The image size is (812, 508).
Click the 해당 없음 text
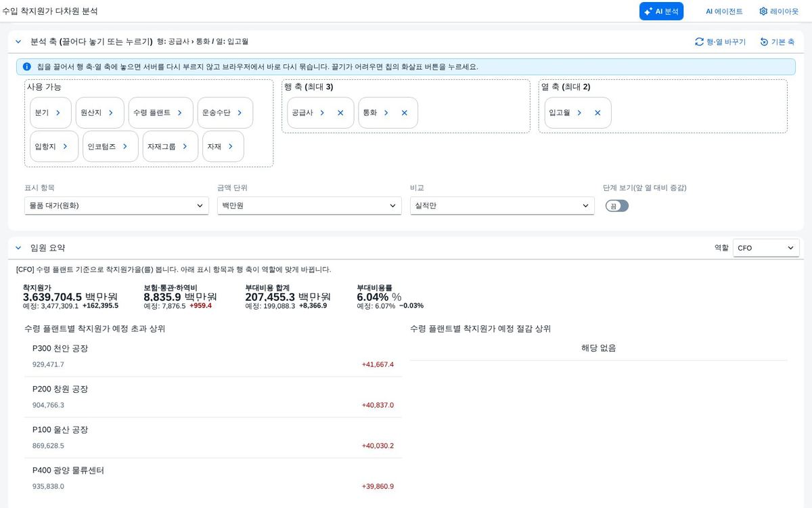(599, 348)
